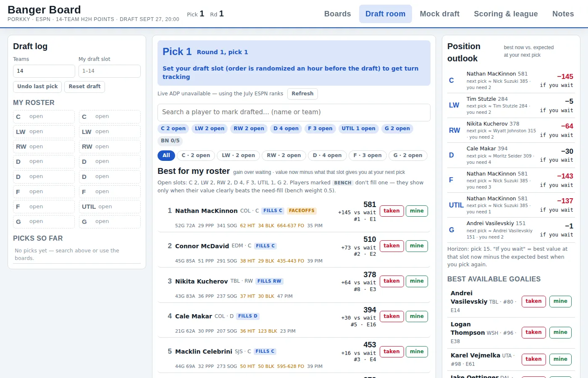Click Macklin Celebrini player name
Viewport: 588px width, 378px height.
tap(204, 352)
